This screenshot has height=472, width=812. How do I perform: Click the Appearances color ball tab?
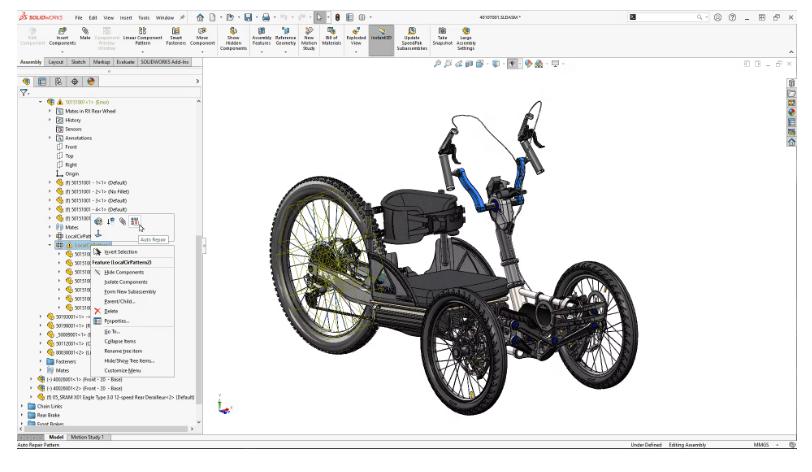(92, 81)
